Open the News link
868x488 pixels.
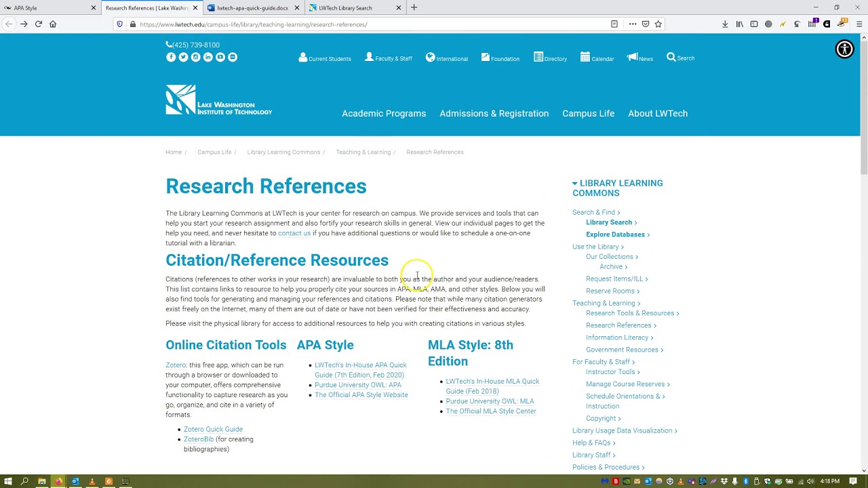click(640, 58)
